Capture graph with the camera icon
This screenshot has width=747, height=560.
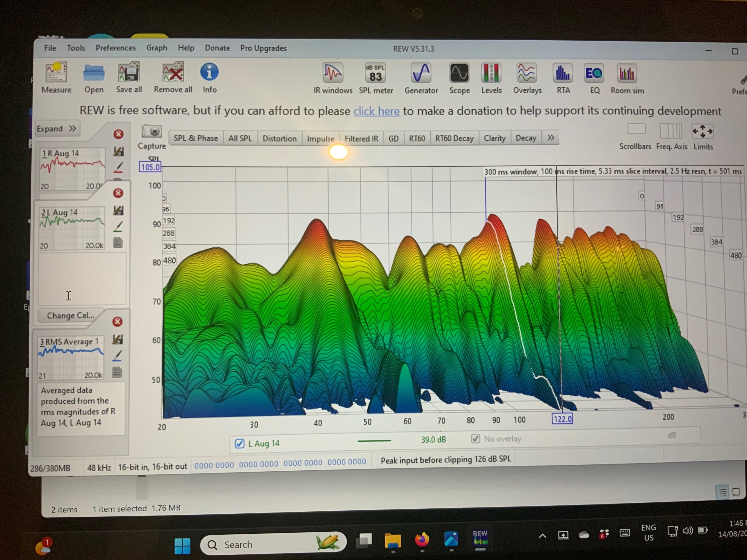click(151, 131)
